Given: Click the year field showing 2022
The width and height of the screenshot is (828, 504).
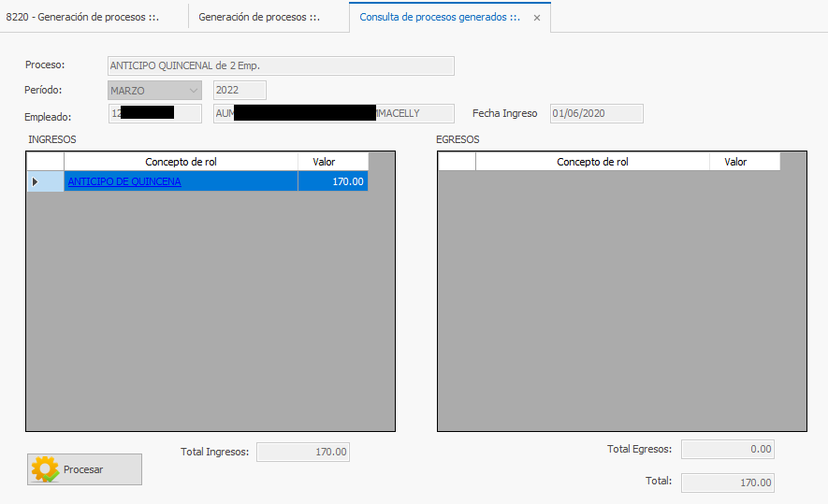Looking at the screenshot, I should 240,91.
